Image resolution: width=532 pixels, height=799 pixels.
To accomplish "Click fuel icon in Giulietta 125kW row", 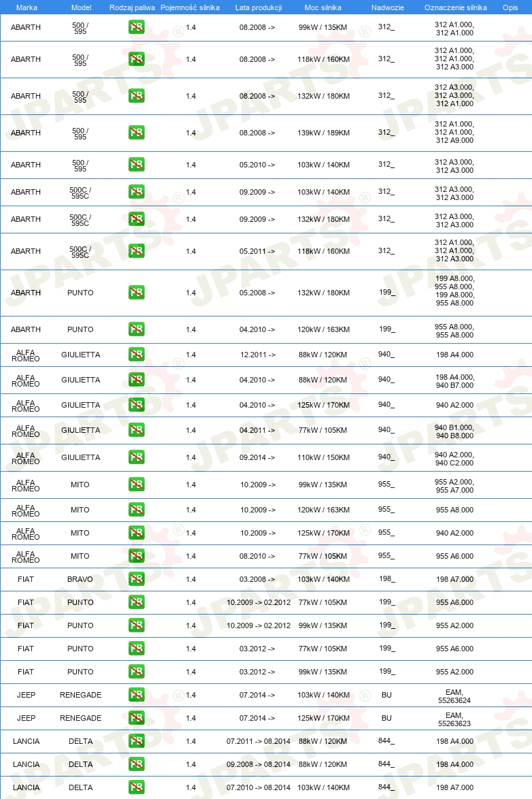I will click(x=136, y=404).
